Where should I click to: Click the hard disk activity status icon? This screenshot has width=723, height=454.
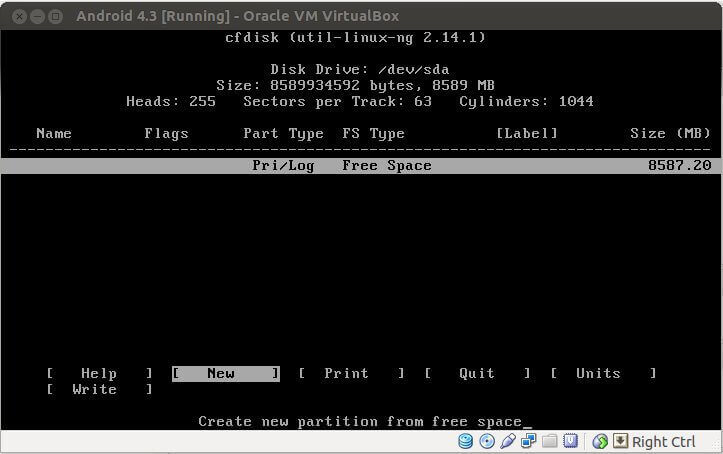coord(466,441)
